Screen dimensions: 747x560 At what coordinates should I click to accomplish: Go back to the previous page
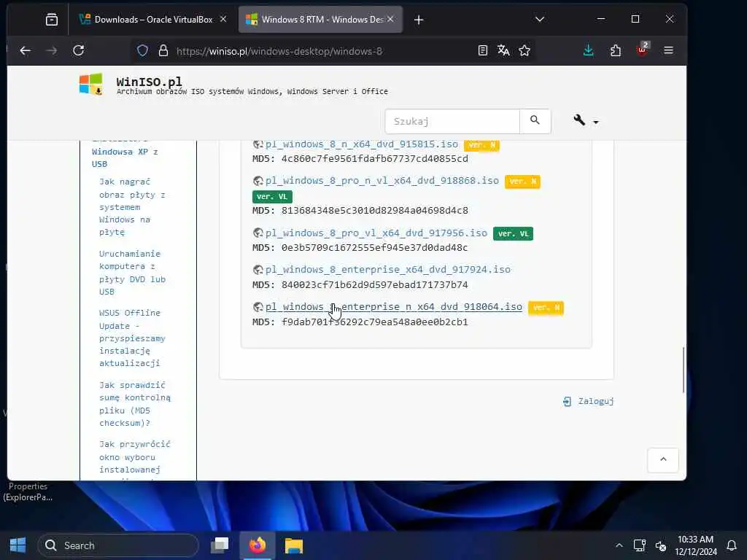26,50
